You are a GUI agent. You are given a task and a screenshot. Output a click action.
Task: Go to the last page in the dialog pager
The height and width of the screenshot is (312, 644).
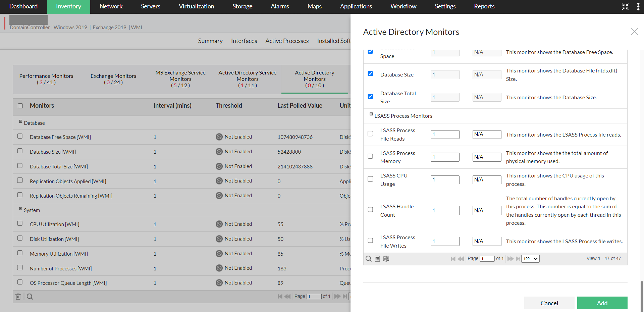click(x=518, y=259)
